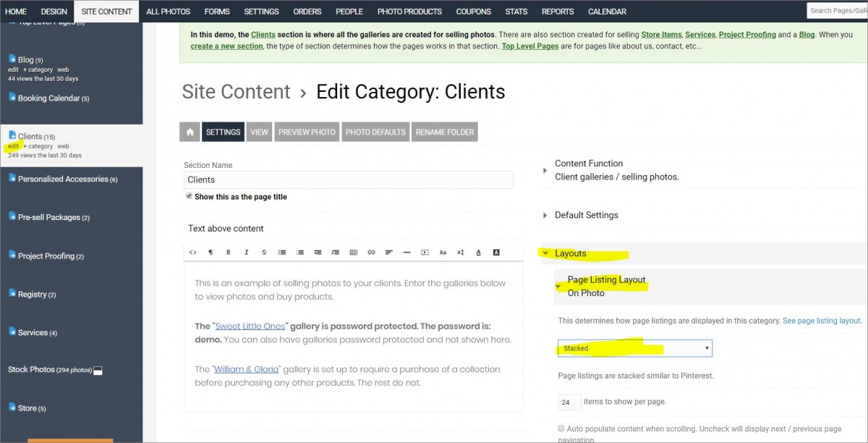Viewport: 868px width, 443px height.
Task: Open the PHOTO PRODUCTS menu
Action: [x=409, y=12]
